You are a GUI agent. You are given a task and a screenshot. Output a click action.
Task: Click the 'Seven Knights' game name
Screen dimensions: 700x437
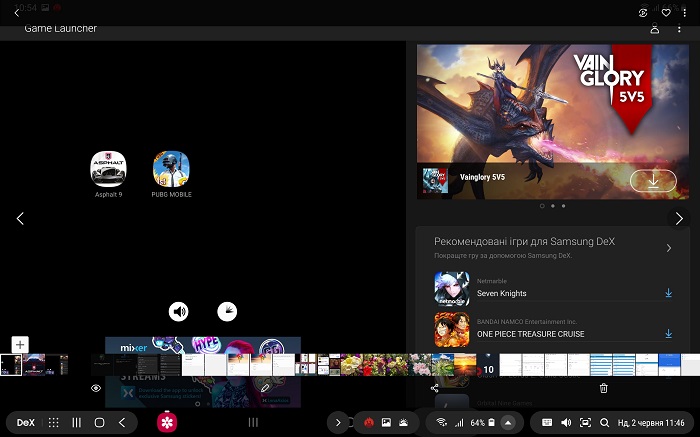click(x=501, y=293)
